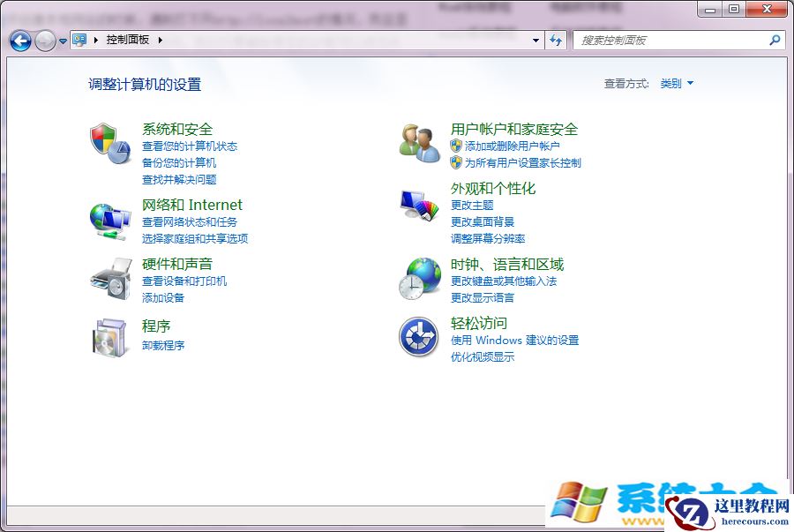Image resolution: width=794 pixels, height=532 pixels.
Task: Expand the navigation recent pages chevron
Action: coord(62,40)
